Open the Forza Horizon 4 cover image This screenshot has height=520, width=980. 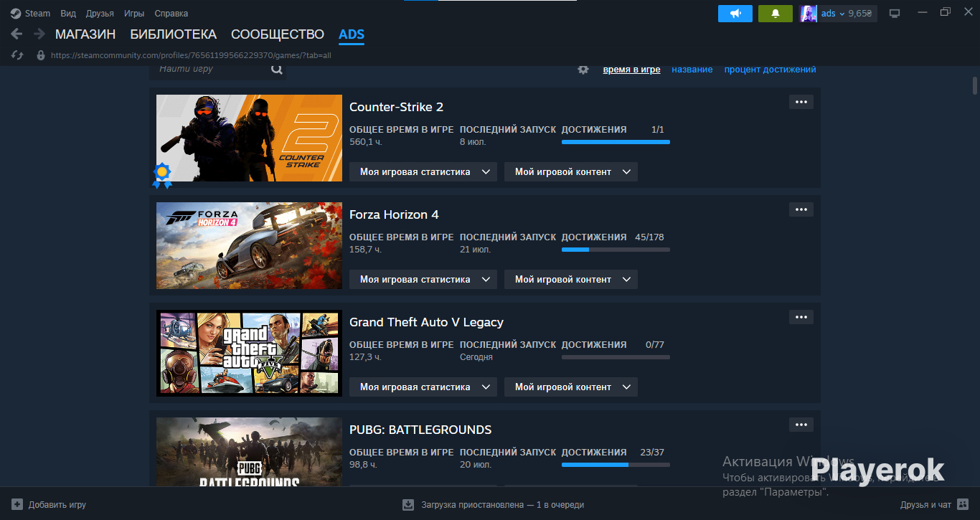pos(249,246)
